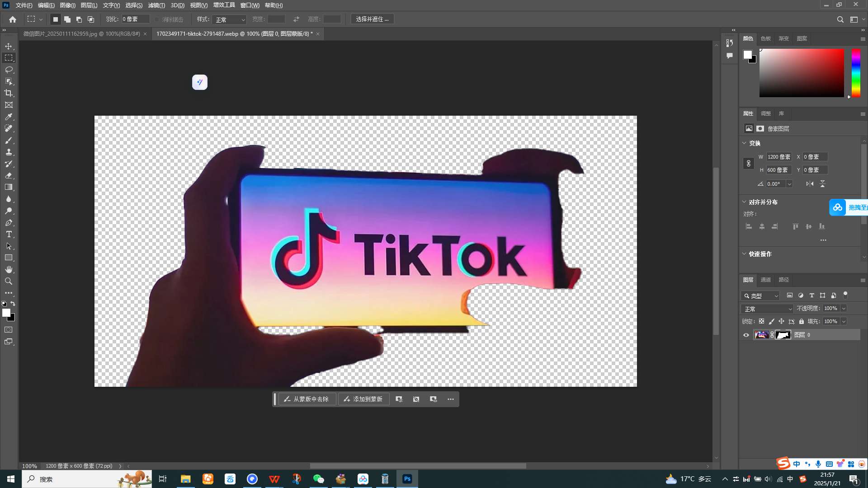Open 滤镜(T) menu
This screenshot has width=868, height=488.
tap(156, 5)
